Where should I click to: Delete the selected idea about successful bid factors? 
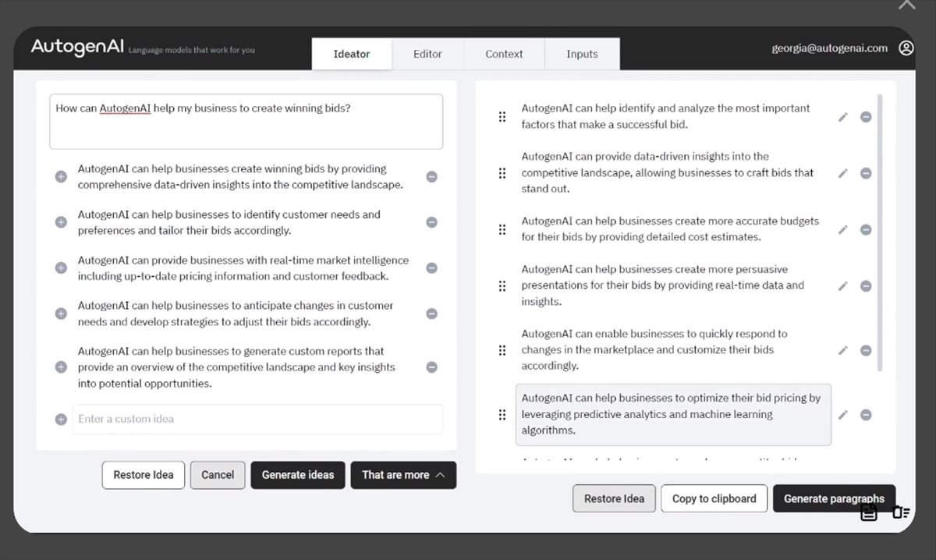coord(866,117)
